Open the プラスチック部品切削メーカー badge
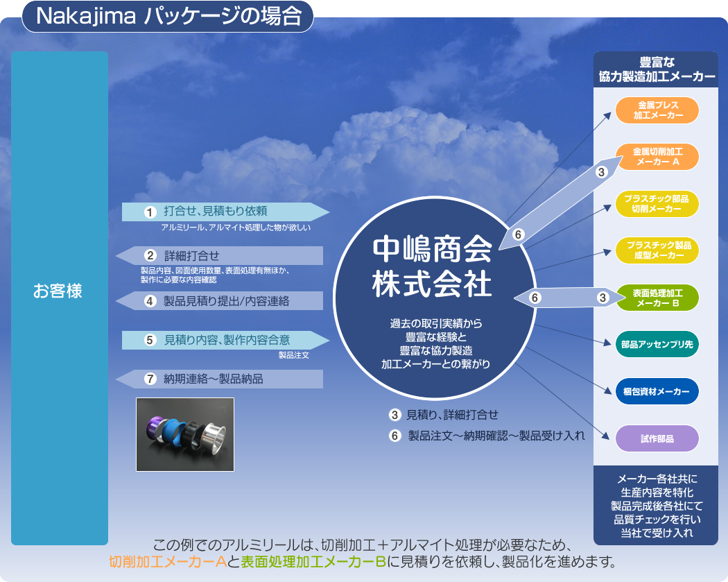The image size is (728, 582). click(x=656, y=204)
